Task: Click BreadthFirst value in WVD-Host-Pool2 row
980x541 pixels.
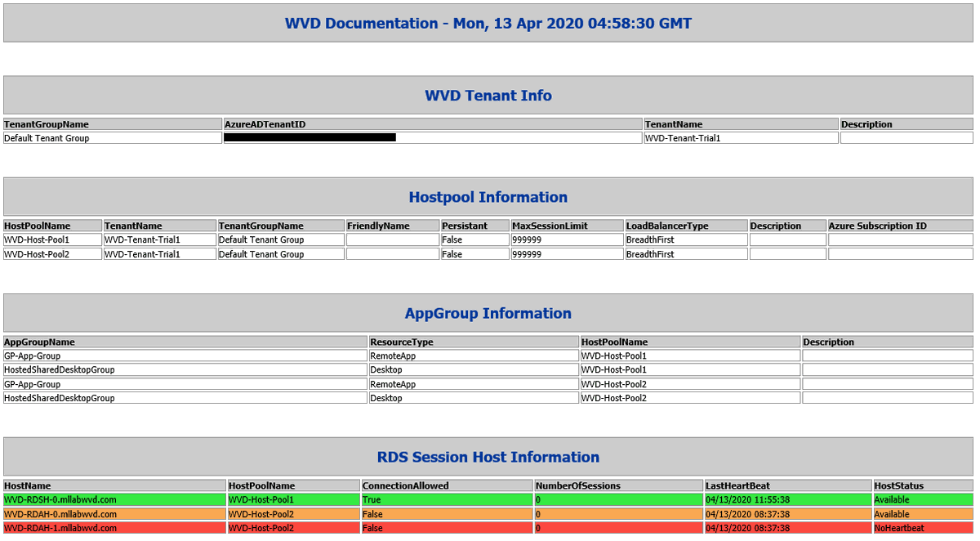Action: [x=687, y=254]
